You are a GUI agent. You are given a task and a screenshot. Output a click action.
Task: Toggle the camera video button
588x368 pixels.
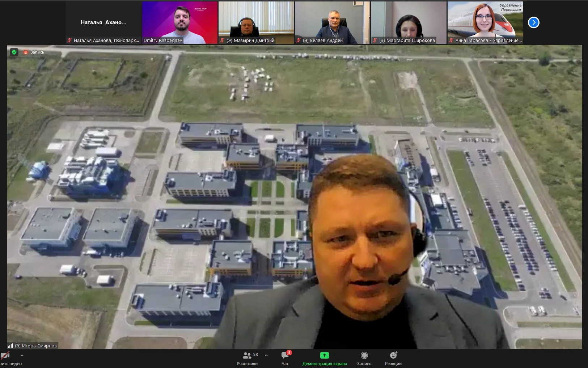(5, 355)
